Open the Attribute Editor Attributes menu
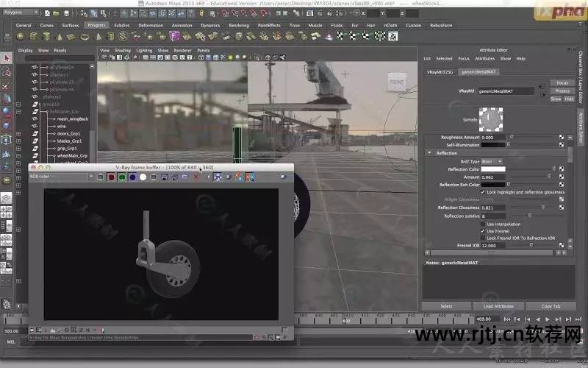This screenshot has width=588, height=368. pyautogui.click(x=485, y=59)
